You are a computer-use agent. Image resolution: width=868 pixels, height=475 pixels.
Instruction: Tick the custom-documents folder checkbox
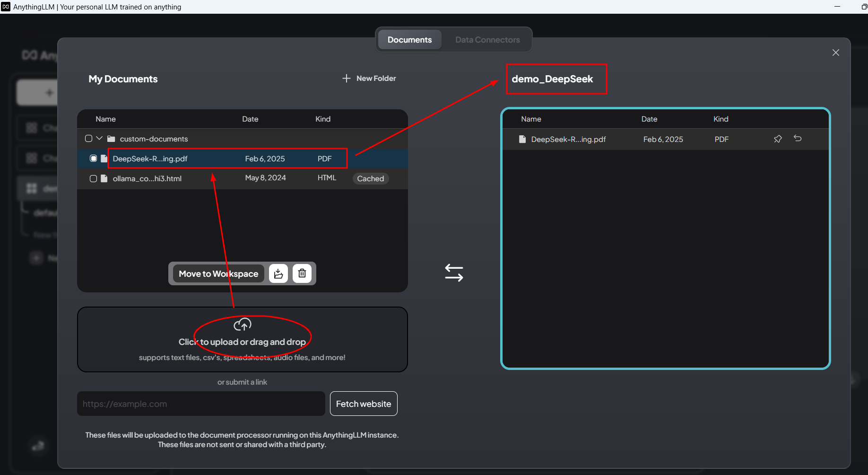tap(88, 139)
